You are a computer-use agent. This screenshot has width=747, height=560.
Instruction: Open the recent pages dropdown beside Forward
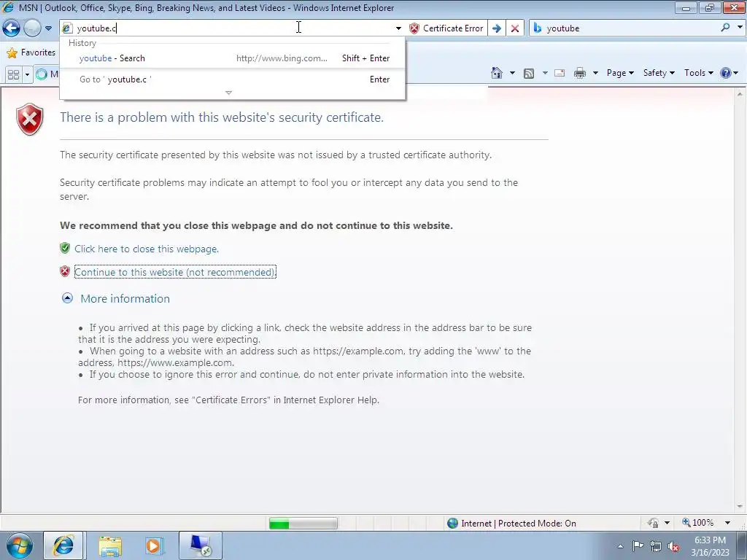(x=48, y=28)
